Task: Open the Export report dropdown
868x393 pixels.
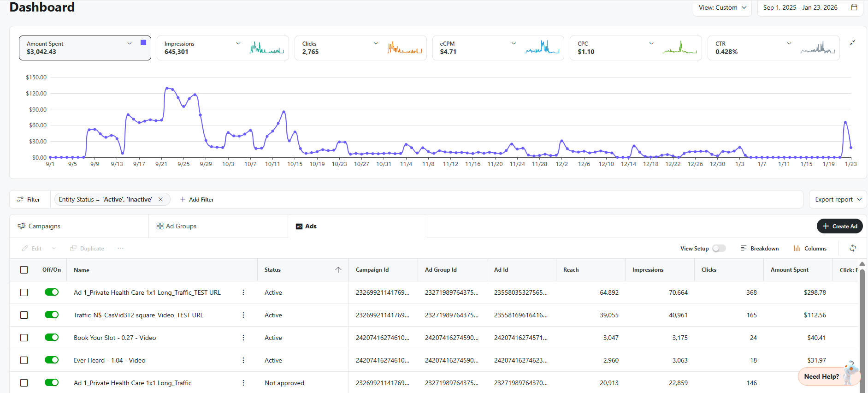Action: pyautogui.click(x=838, y=199)
